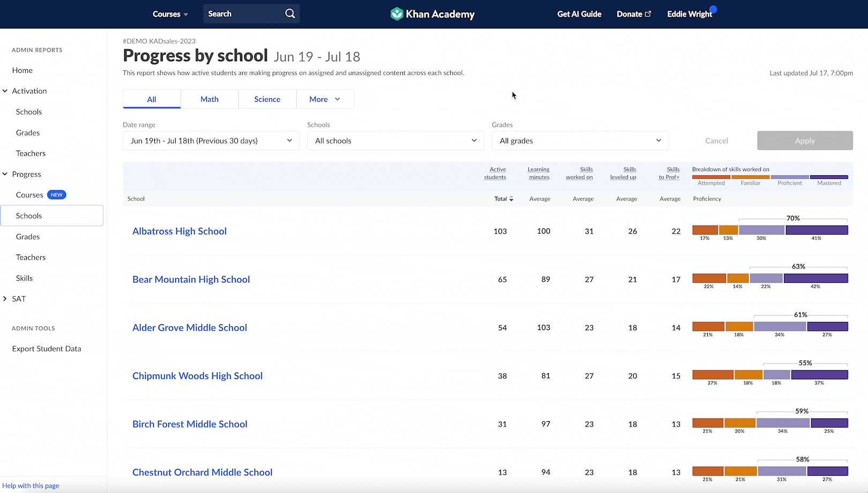Click the Apply button
This screenshot has width=868, height=493.
point(805,141)
